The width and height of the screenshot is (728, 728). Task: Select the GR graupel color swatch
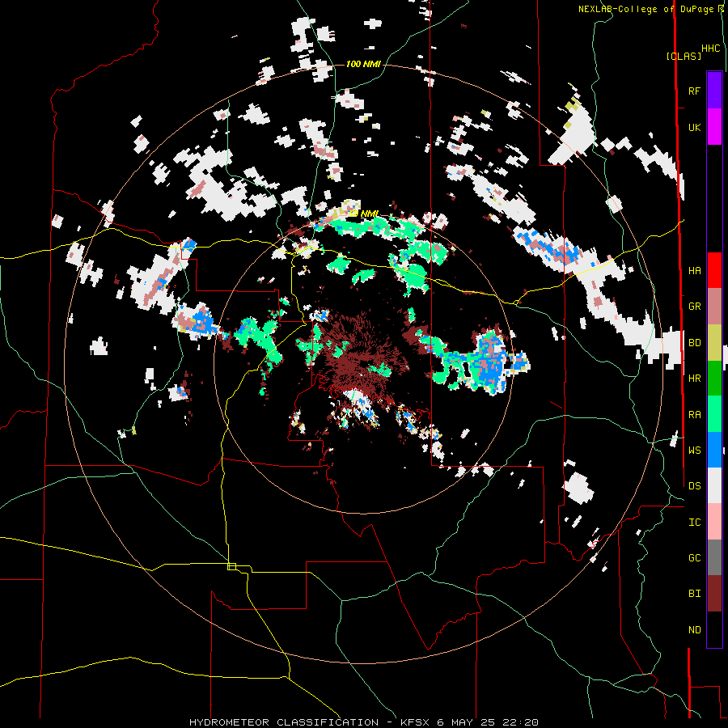coord(714,307)
